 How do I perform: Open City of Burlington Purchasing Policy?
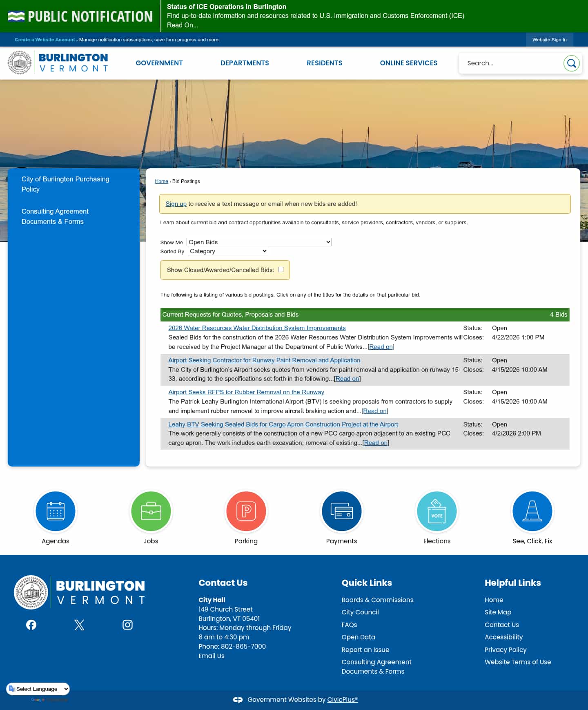click(65, 184)
